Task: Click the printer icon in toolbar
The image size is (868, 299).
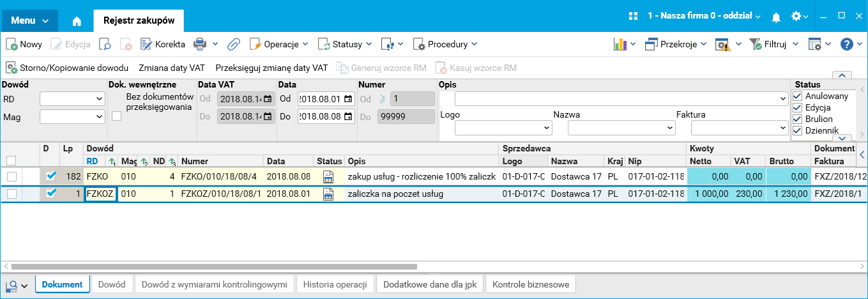Action: point(200,44)
